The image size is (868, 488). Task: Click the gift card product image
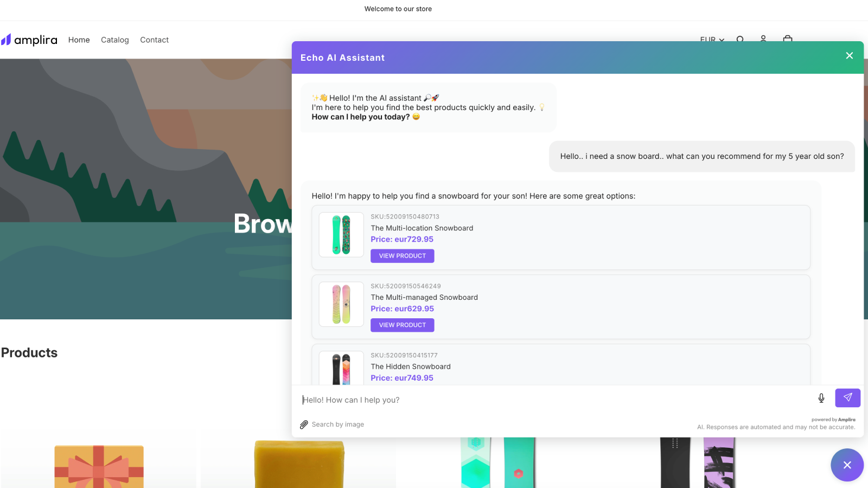[99, 466]
